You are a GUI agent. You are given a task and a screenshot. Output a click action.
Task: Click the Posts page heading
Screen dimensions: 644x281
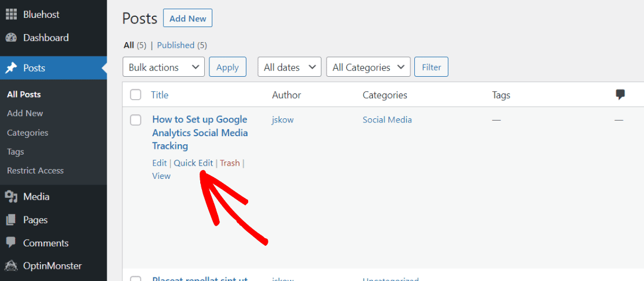coord(140,18)
